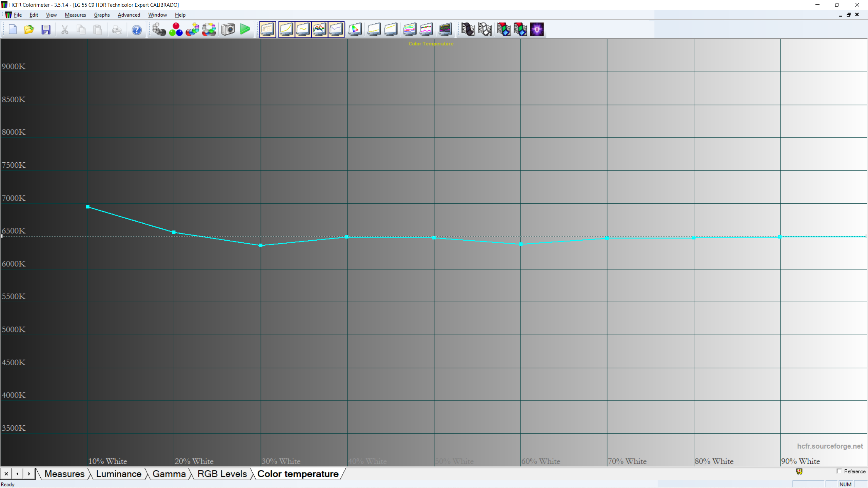Open the Graphs menu
868x488 pixels.
click(x=102, y=15)
